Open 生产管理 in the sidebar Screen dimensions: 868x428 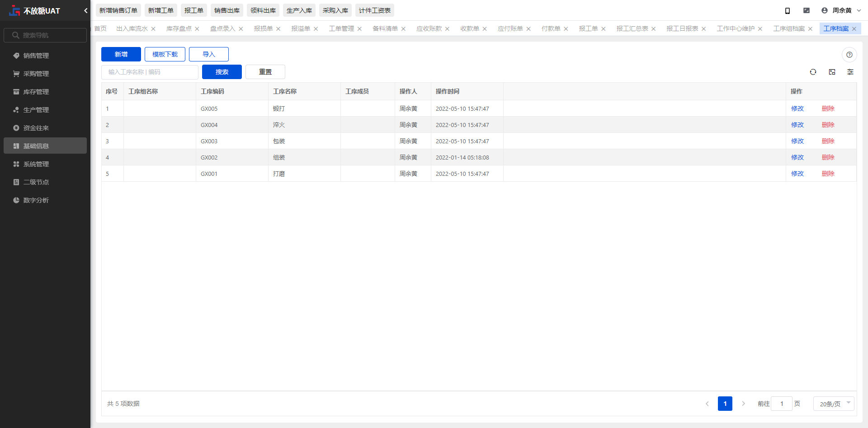[45, 110]
